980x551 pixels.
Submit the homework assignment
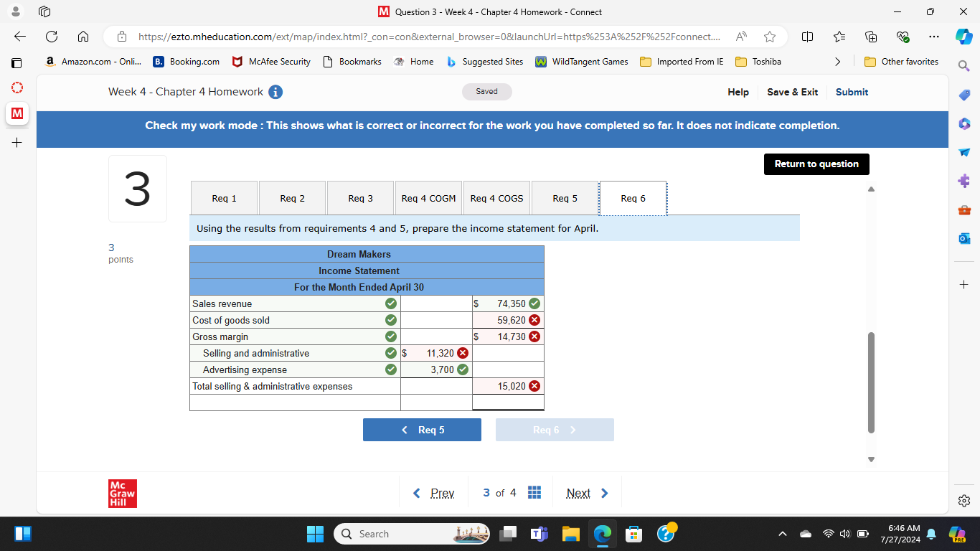(x=852, y=92)
